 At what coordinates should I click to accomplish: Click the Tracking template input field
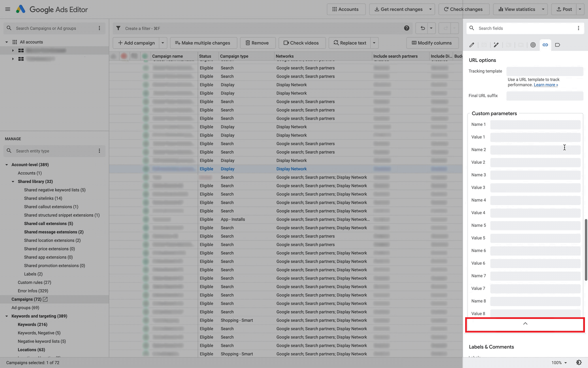tap(545, 71)
